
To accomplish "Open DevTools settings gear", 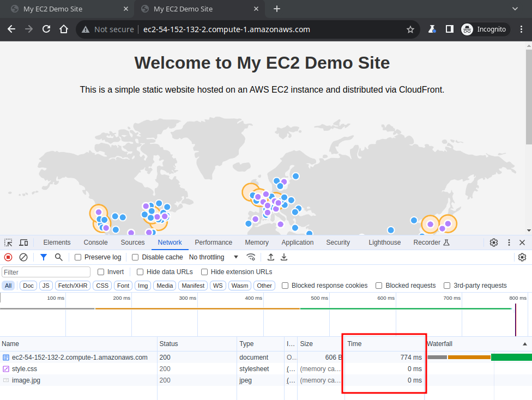I will click(494, 243).
